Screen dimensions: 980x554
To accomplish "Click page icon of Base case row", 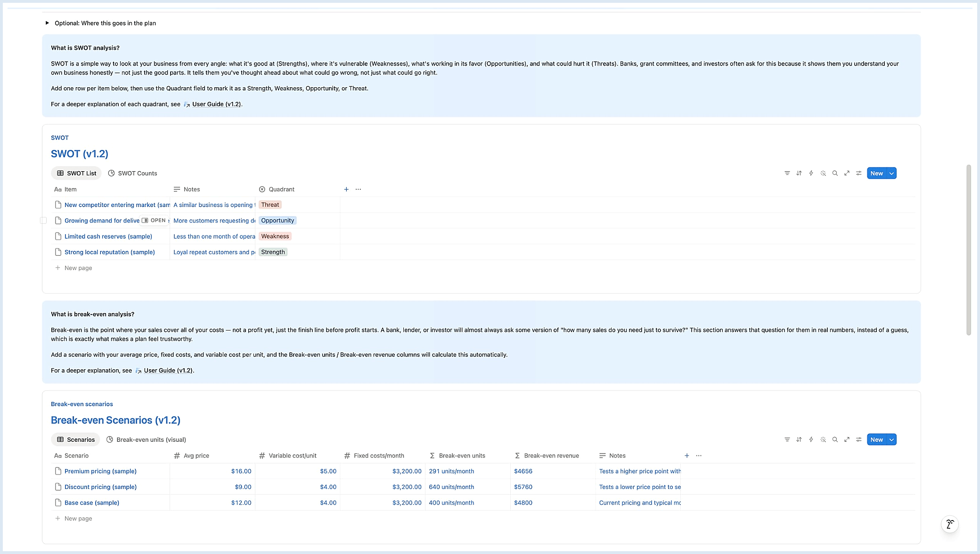I will [x=58, y=503].
